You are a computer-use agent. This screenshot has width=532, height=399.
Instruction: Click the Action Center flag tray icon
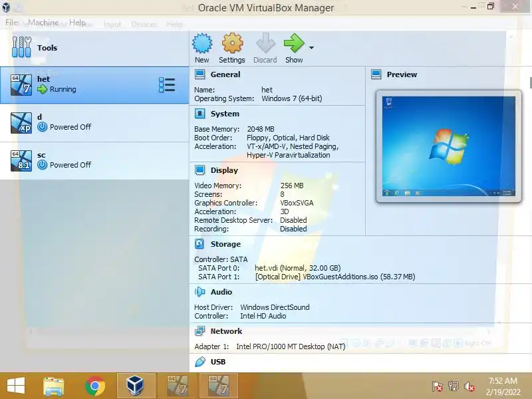point(438,386)
